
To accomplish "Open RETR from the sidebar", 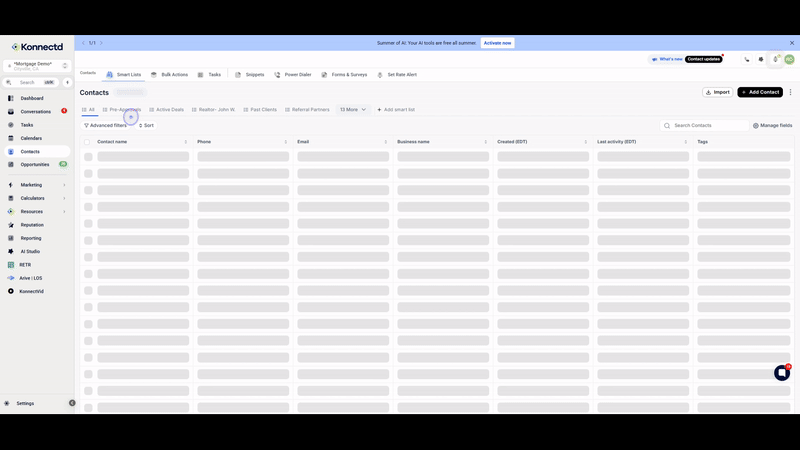I will pos(25,265).
